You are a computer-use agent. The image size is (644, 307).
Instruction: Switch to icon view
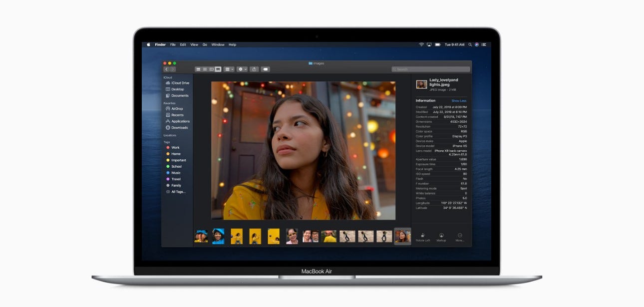point(198,69)
